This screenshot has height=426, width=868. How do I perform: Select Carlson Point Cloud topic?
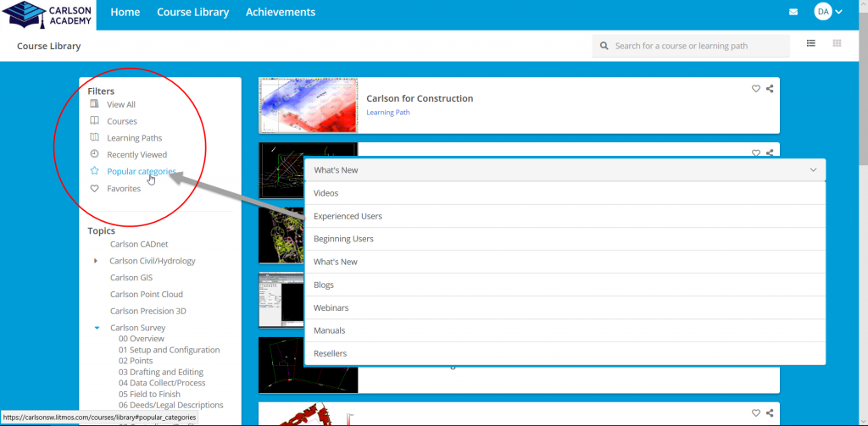[146, 295]
